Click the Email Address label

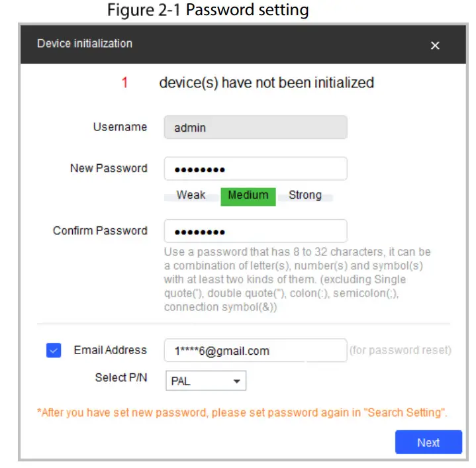110,350
